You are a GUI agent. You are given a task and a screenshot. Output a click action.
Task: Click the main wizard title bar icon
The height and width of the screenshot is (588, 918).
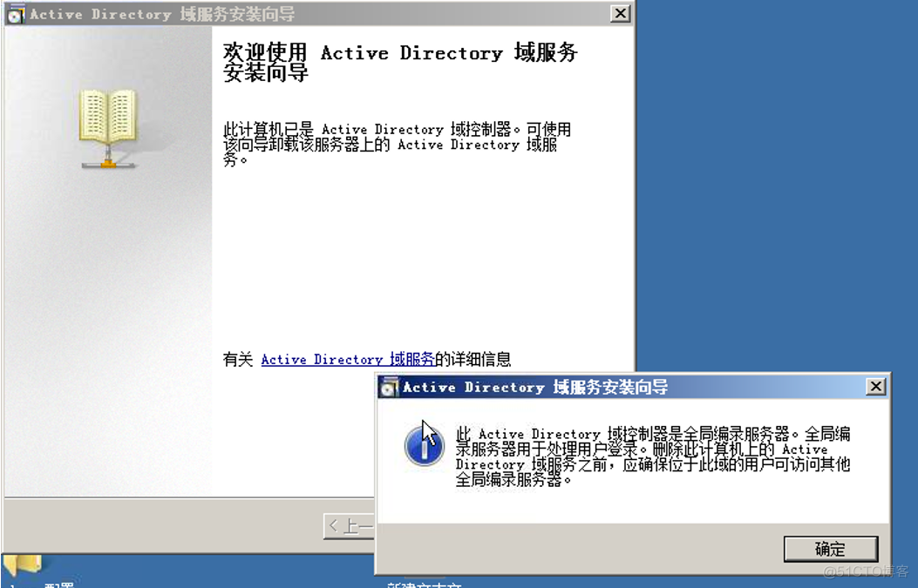pos(17,13)
